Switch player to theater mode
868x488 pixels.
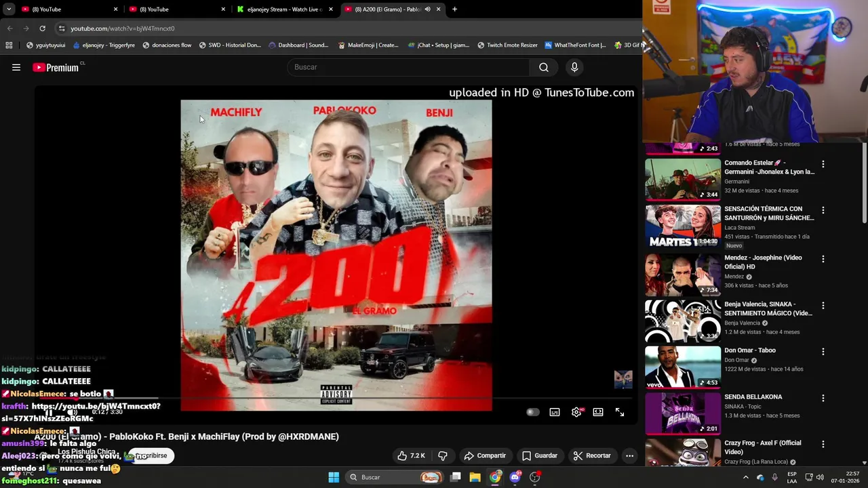(598, 412)
